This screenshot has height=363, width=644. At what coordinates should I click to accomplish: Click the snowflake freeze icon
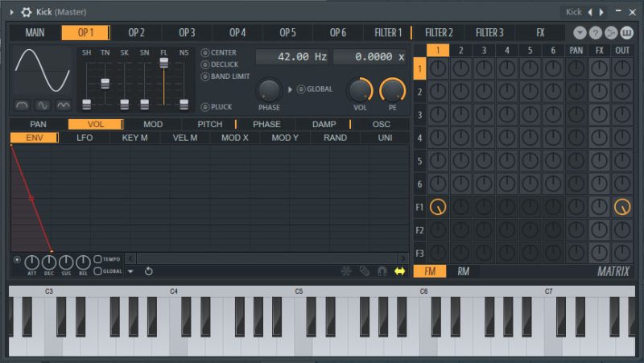(x=346, y=271)
